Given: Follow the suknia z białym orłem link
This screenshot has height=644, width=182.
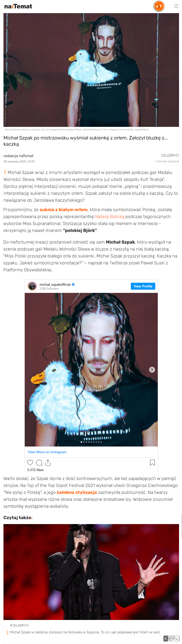Looking at the screenshot, I should [x=63, y=209].
